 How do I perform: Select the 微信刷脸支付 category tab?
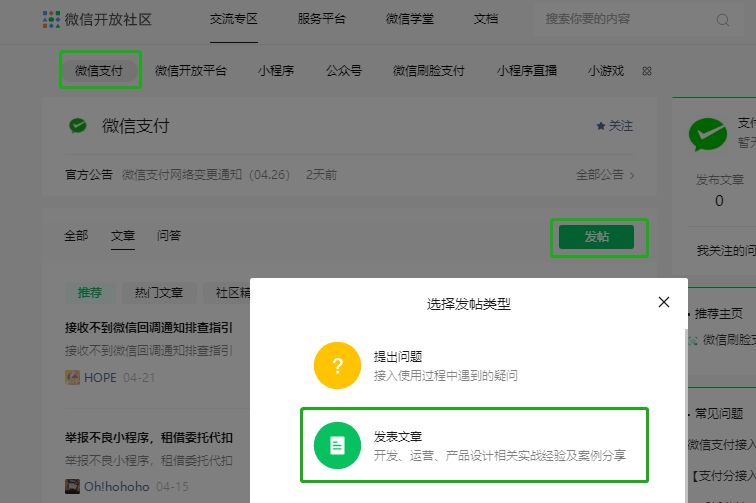coord(429,71)
